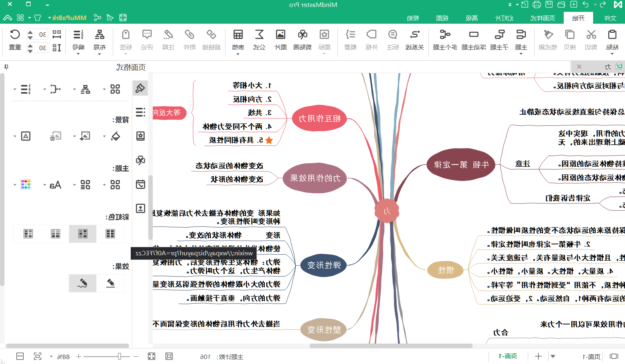
Task: Open the connector branch style dropdown in panel
Action: pos(45,89)
